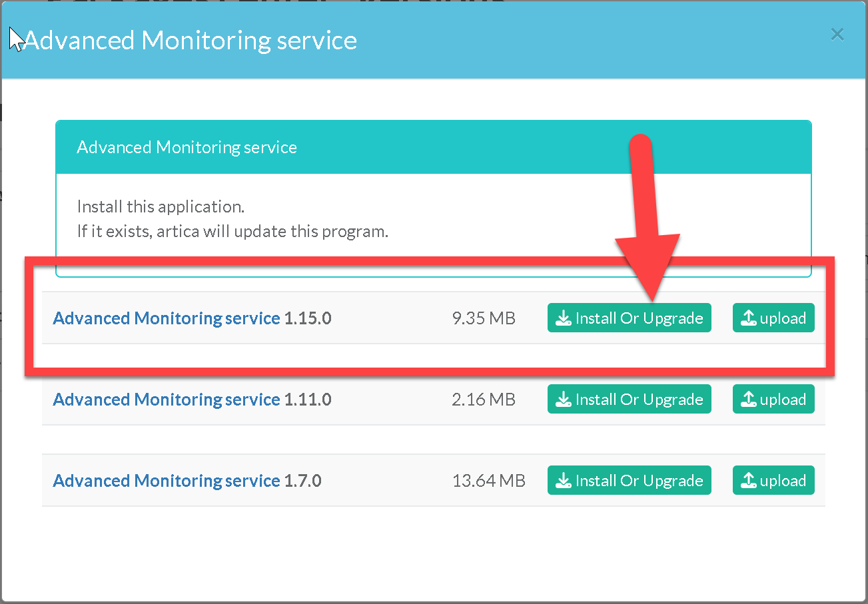Click the blue dialog title bar text
The width and height of the screenshot is (868, 604).
click(x=191, y=41)
